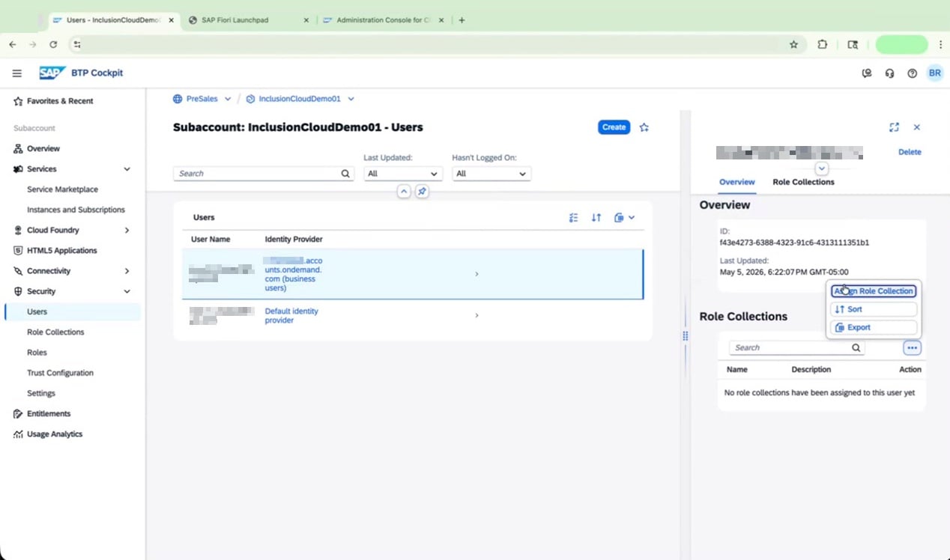
Task: Click the Default identity provider link
Action: (x=291, y=316)
